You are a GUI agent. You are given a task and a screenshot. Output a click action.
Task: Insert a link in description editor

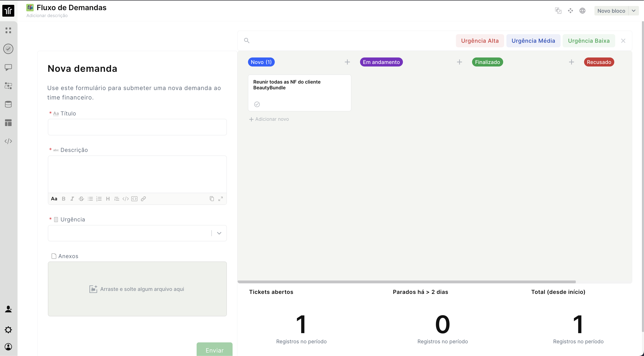point(143,199)
